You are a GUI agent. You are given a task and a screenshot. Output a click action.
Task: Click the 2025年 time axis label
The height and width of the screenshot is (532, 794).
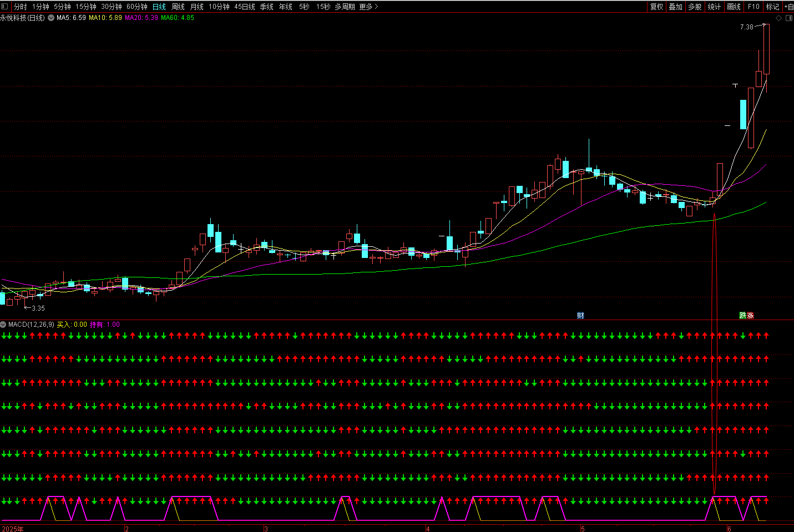pos(13,529)
